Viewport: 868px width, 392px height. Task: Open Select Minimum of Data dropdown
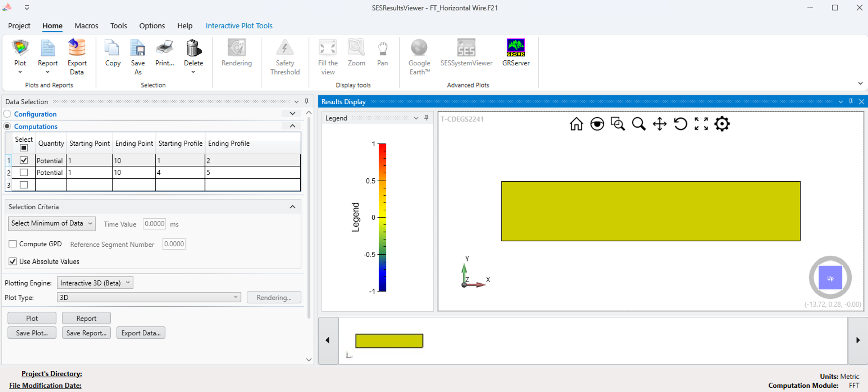coord(52,223)
